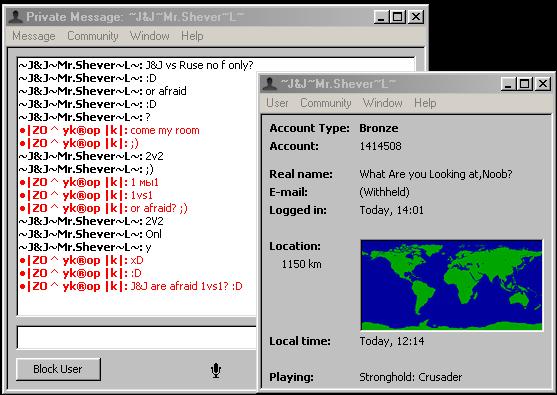557x395 pixels.
Task: Click the chat line 'Onl'
Action: 153,234
